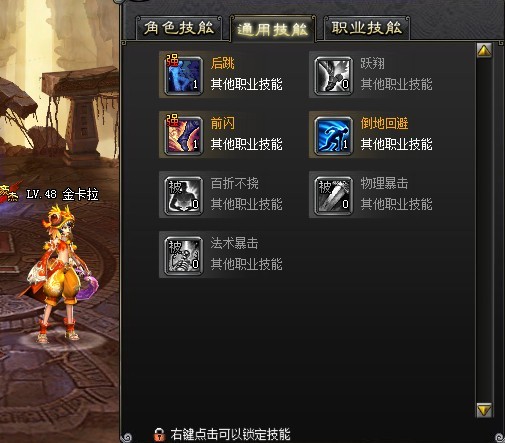This screenshot has width=505, height=443.
Task: Switch to the 职业技能 tab
Action: [367, 28]
